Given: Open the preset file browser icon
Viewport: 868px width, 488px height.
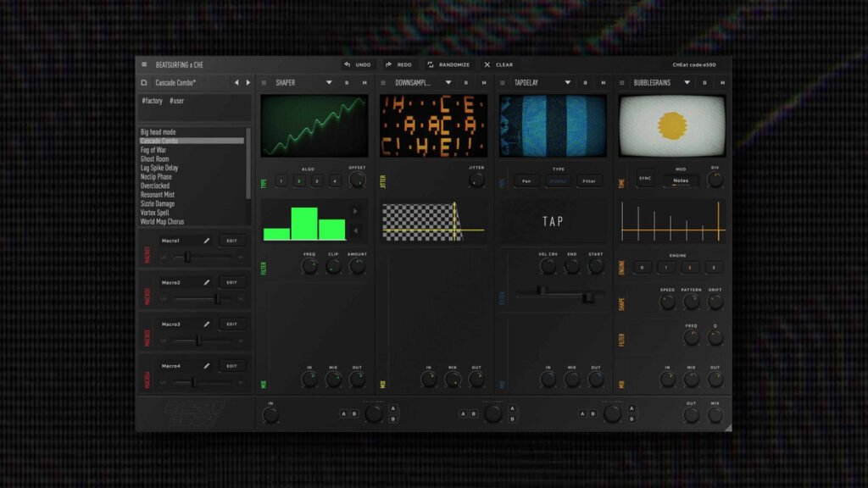Looking at the screenshot, I should pos(144,82).
